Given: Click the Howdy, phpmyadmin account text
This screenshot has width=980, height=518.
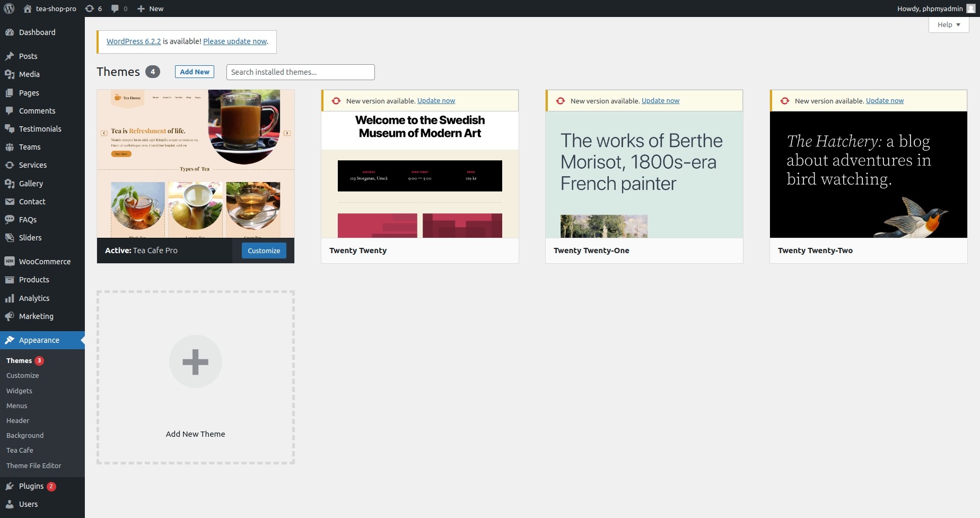Looking at the screenshot, I should tap(930, 8).
